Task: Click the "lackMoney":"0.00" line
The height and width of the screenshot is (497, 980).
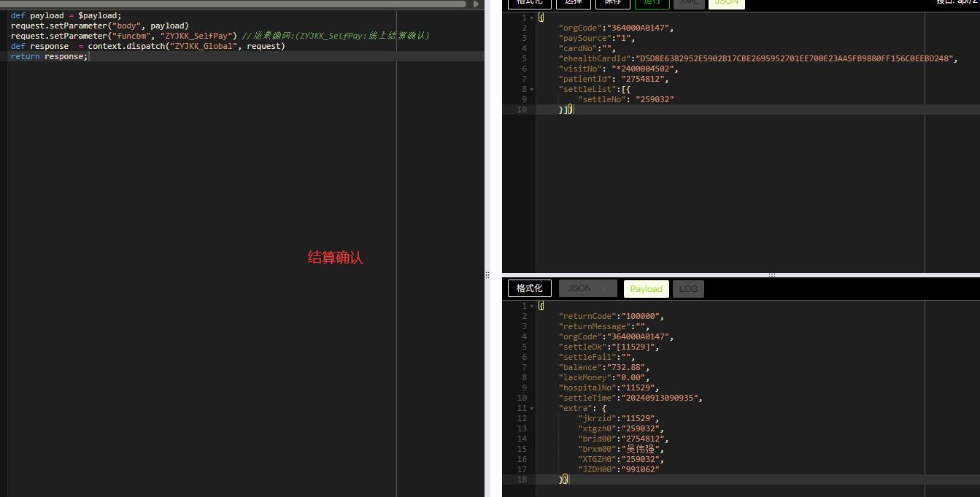Action: 604,378
